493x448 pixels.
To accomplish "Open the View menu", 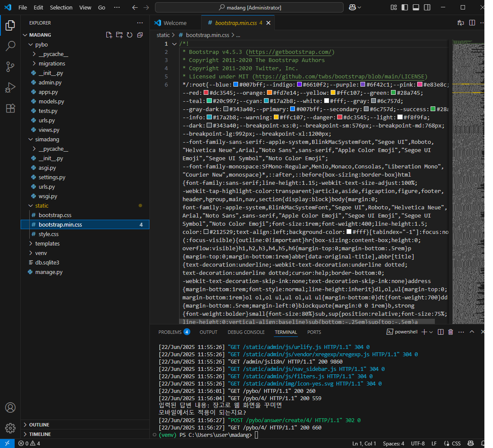I will coord(85,8).
